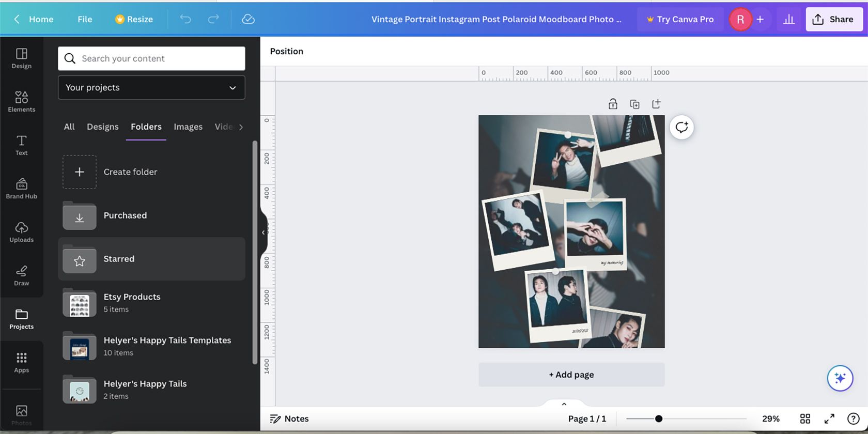The width and height of the screenshot is (868, 434).
Task: Open Helyer's Happy Tails Templates folder
Action: click(x=151, y=346)
